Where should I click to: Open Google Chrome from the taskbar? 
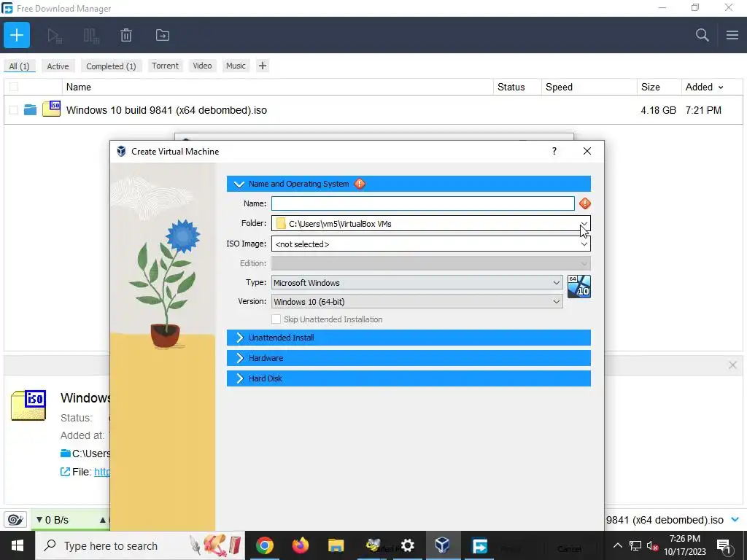coord(264,545)
